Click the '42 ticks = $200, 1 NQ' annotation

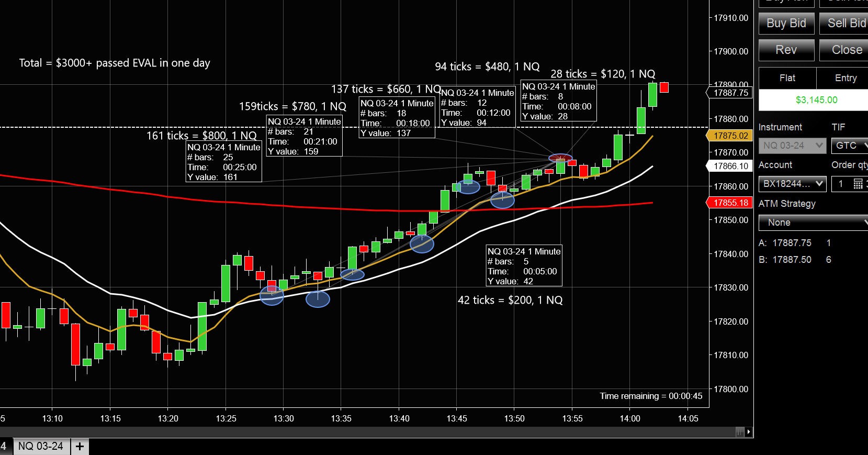510,300
